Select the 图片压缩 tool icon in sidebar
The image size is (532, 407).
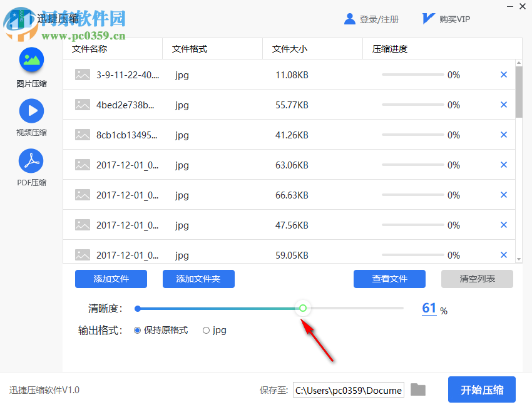point(31,61)
